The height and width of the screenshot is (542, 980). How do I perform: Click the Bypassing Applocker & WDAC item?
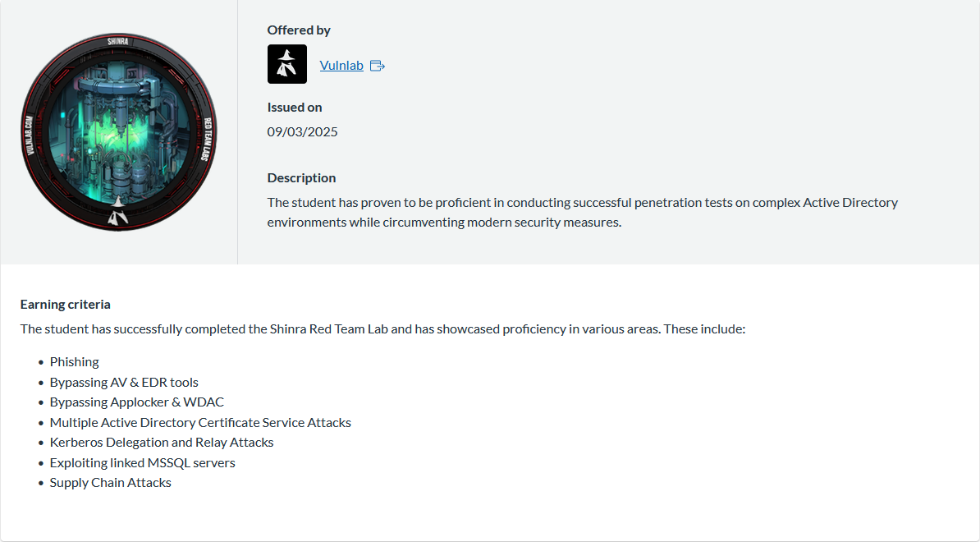click(x=137, y=402)
